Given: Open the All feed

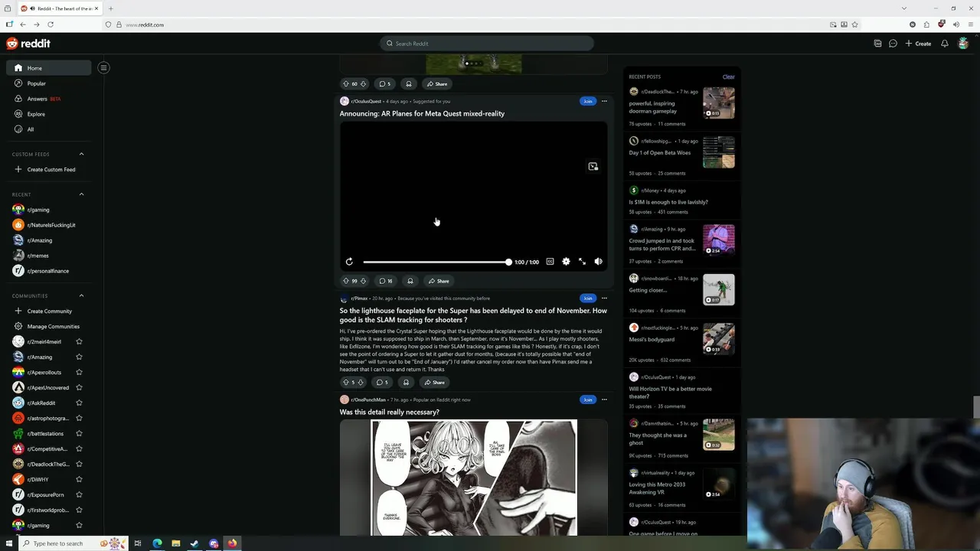Looking at the screenshot, I should point(48,129).
